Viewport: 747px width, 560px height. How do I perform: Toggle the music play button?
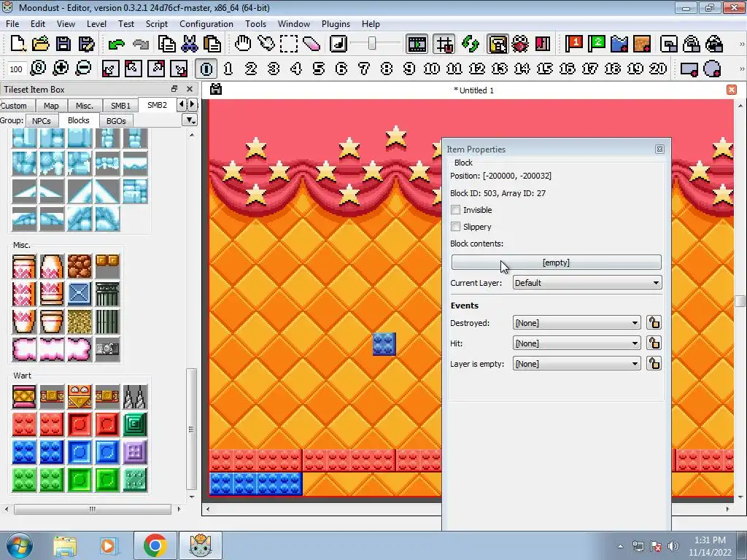338,44
